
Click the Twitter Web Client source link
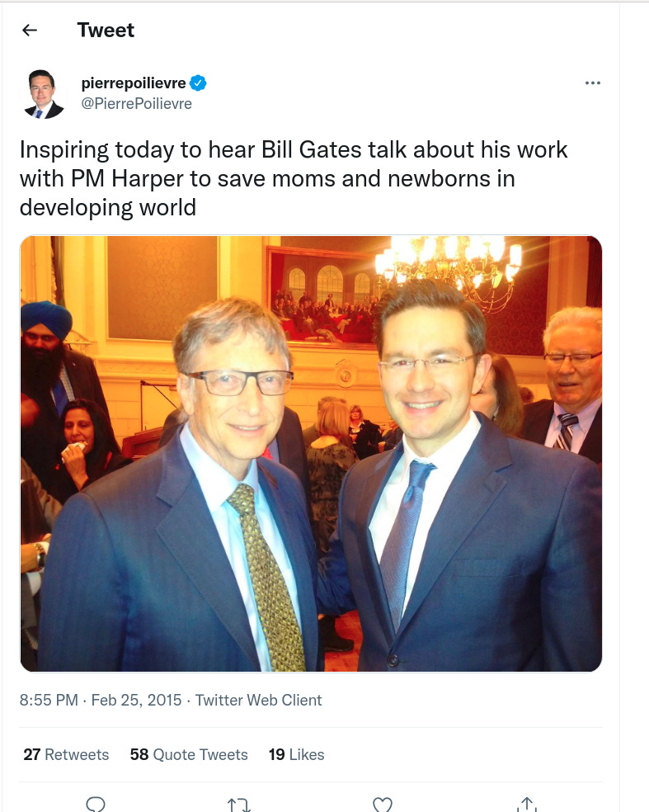258,700
